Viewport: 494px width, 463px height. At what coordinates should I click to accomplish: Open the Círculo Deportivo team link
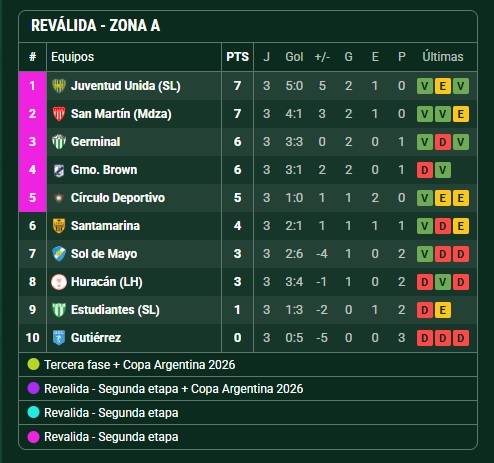pos(118,198)
